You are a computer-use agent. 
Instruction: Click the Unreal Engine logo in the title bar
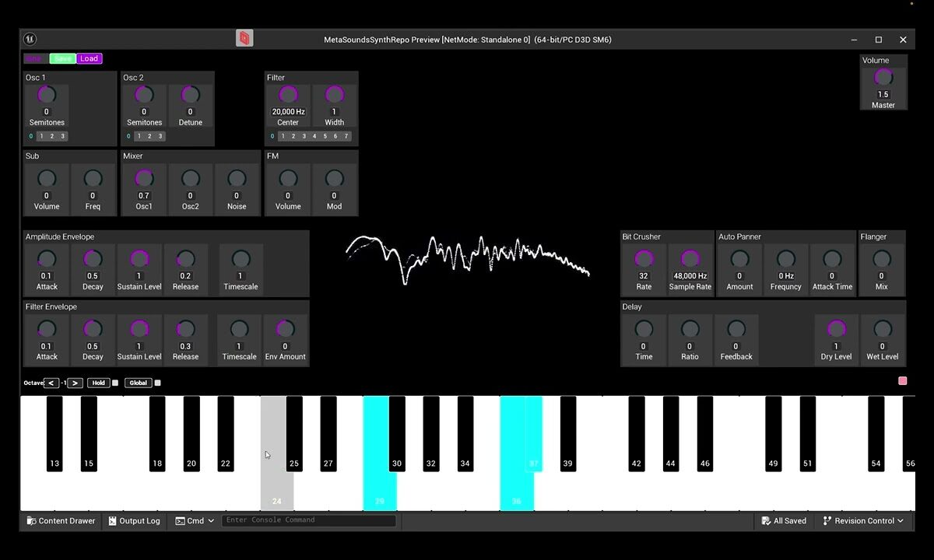click(30, 39)
